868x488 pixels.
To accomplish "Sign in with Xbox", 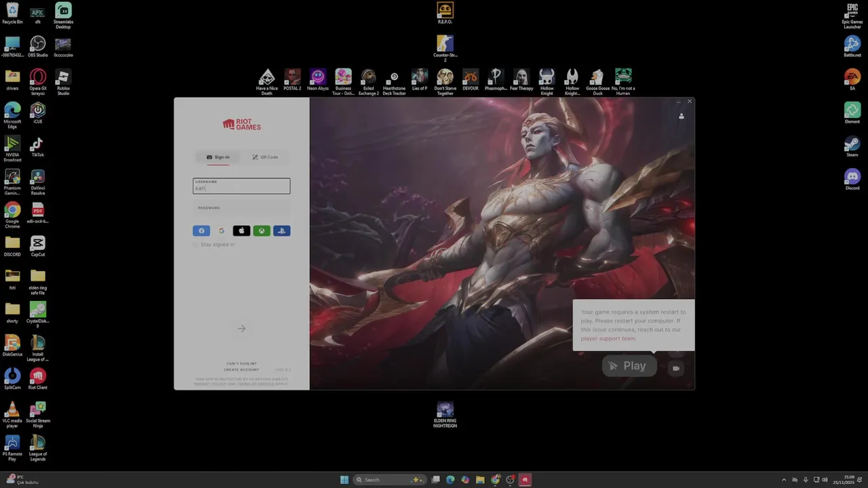I will (262, 230).
